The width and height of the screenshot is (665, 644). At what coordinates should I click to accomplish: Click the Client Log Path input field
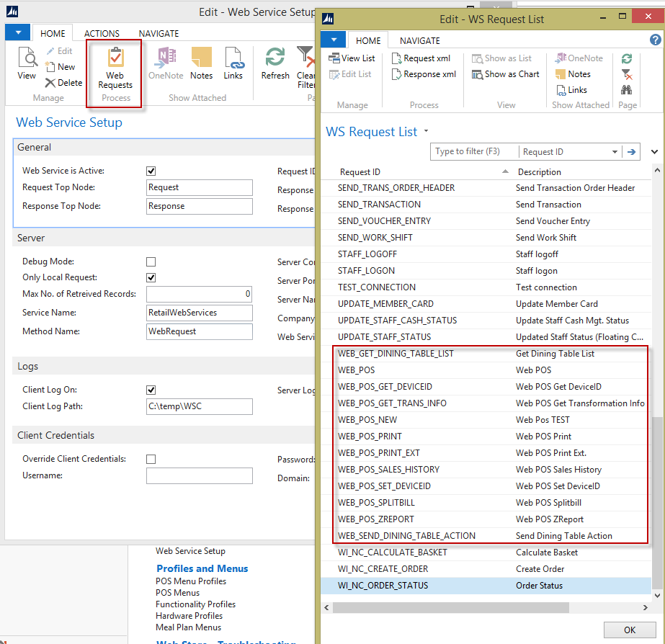[200, 406]
